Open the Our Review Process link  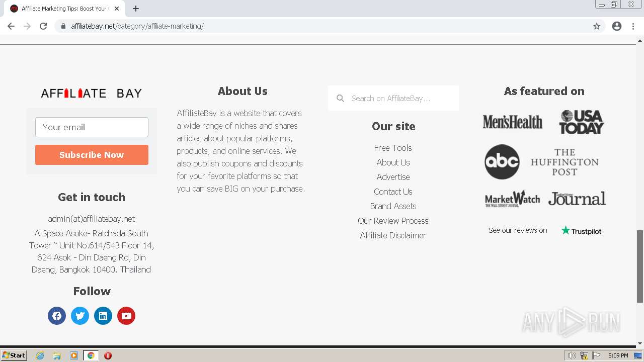click(393, 221)
